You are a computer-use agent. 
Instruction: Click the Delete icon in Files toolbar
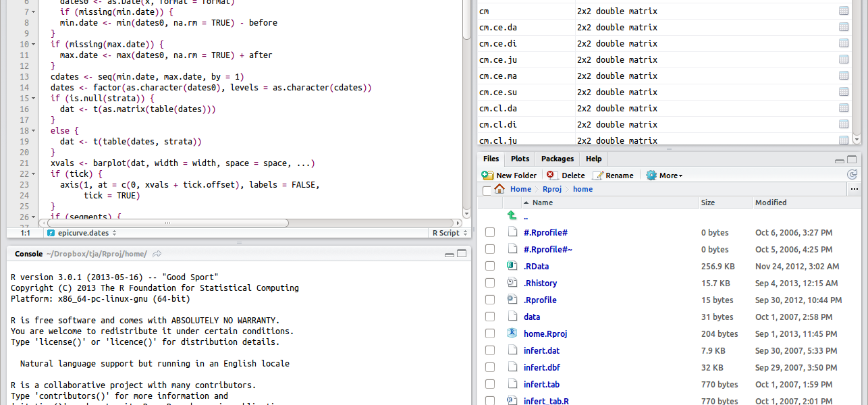(551, 175)
